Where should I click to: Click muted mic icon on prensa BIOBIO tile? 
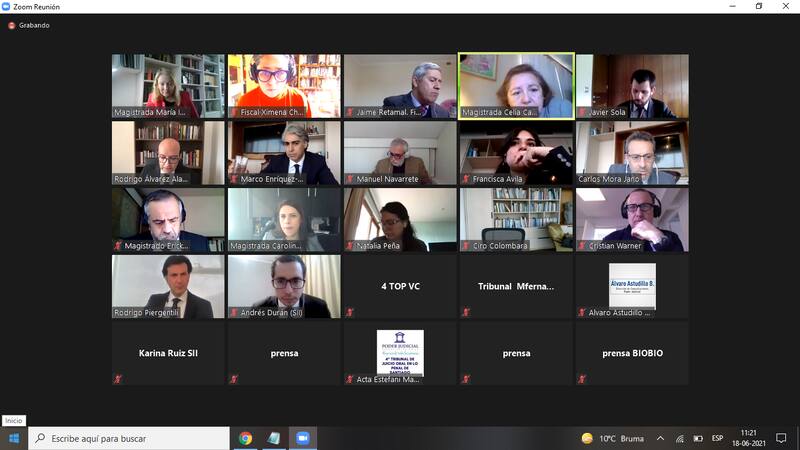[x=582, y=379]
